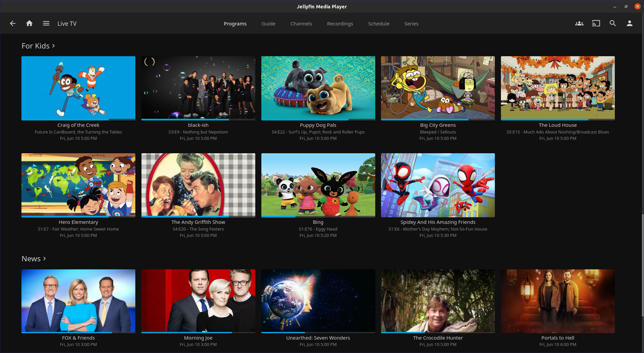
Task: Switch to the Guide tab
Action: pyautogui.click(x=268, y=23)
